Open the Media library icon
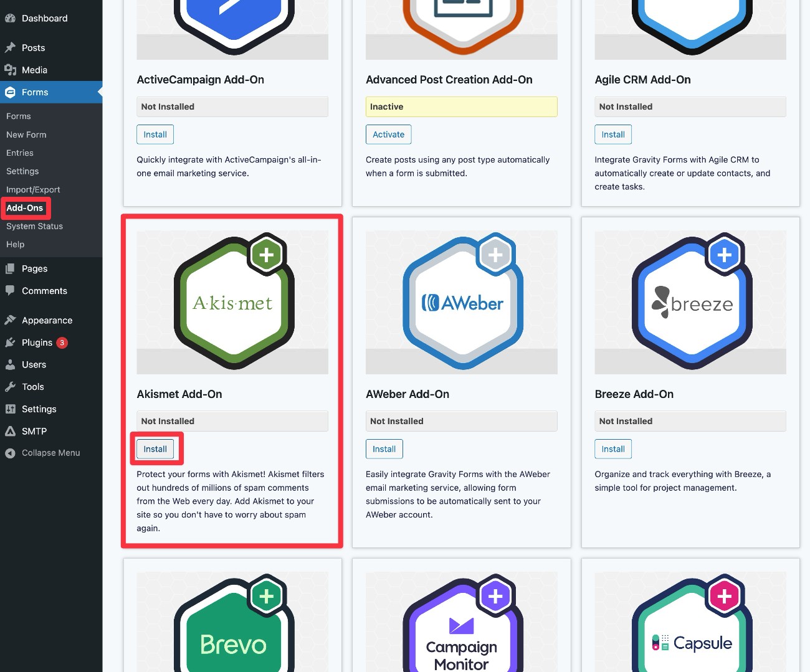Viewport: 810px width, 672px height. [x=11, y=70]
